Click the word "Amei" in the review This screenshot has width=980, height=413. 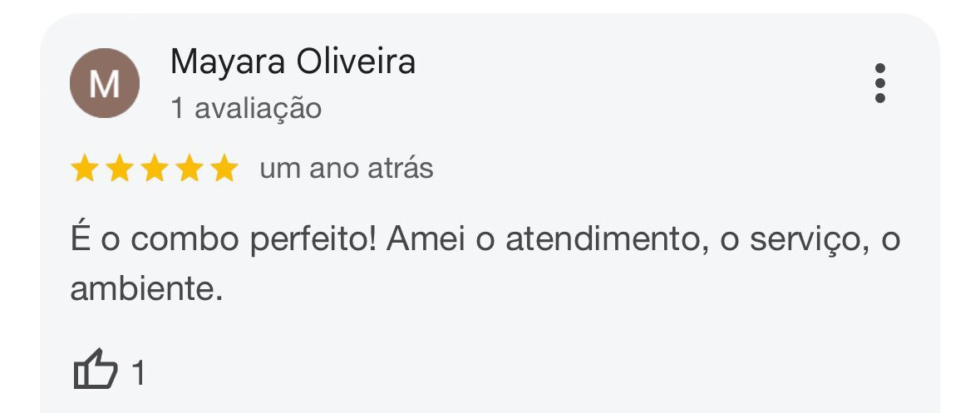426,240
